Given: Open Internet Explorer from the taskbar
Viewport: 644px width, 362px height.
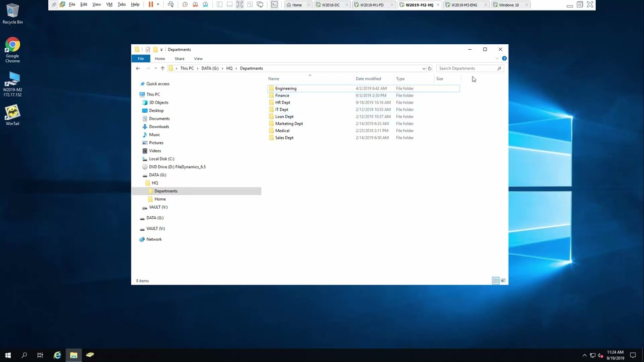Looking at the screenshot, I should [x=57, y=355].
